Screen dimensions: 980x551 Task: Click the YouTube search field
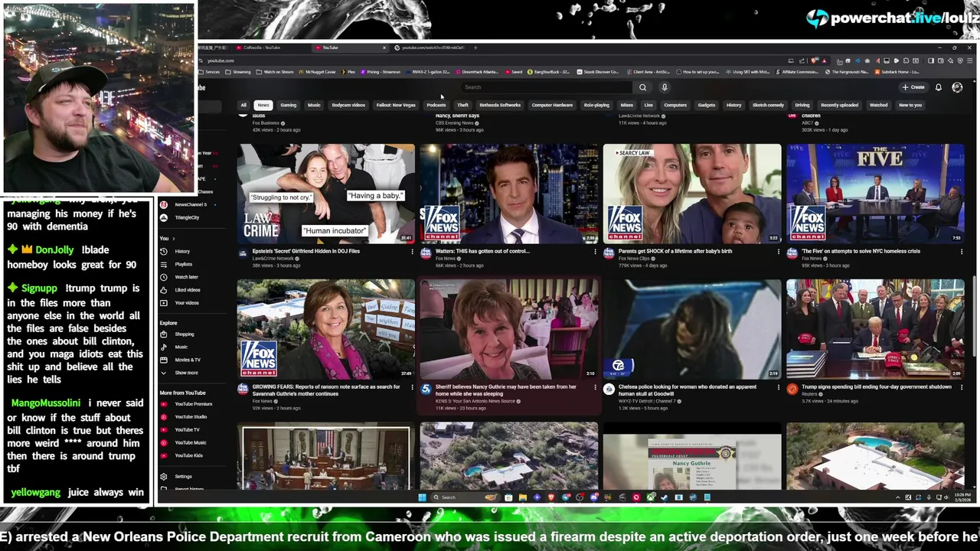pyautogui.click(x=547, y=87)
